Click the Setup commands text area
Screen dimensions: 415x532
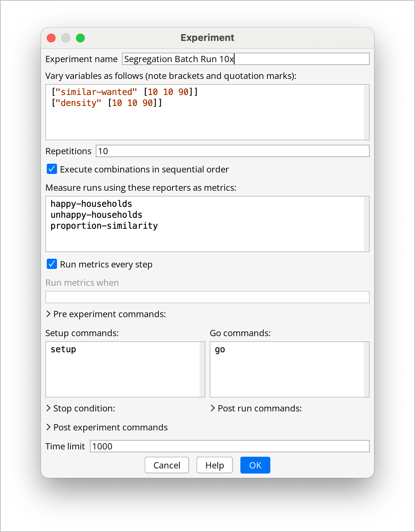122,373
